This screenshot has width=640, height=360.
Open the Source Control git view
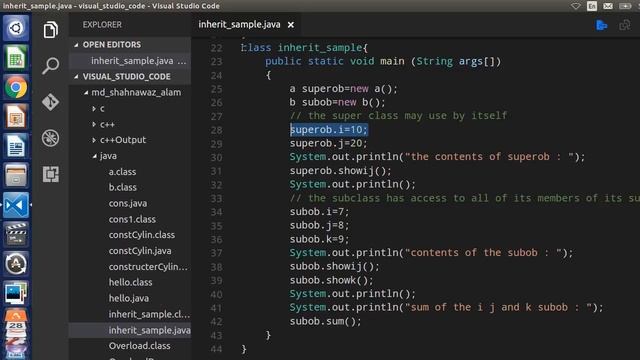51,102
